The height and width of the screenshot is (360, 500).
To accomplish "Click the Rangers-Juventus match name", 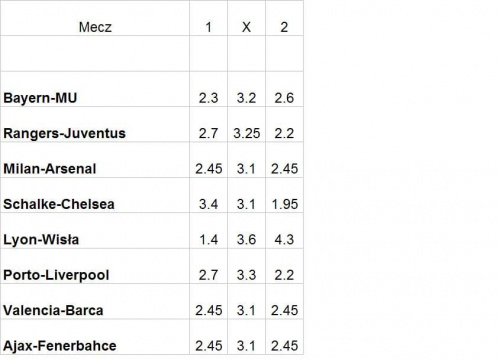I will 64,133.
